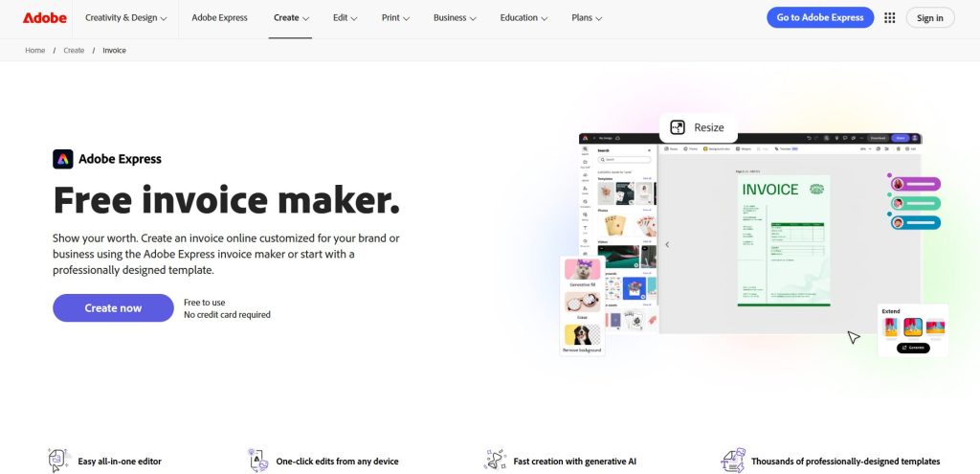The width and height of the screenshot is (980, 474).
Task: Open the Plans dropdown menu
Action: pyautogui.click(x=587, y=17)
